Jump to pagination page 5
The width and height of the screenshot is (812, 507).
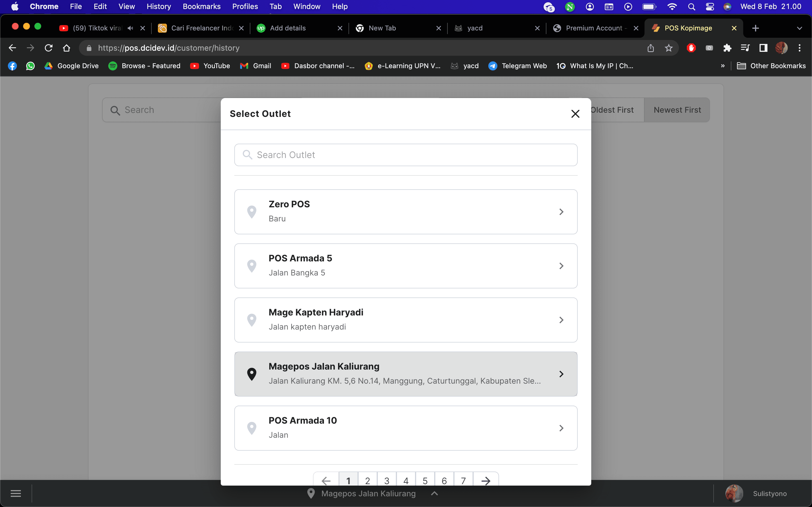[425, 481]
